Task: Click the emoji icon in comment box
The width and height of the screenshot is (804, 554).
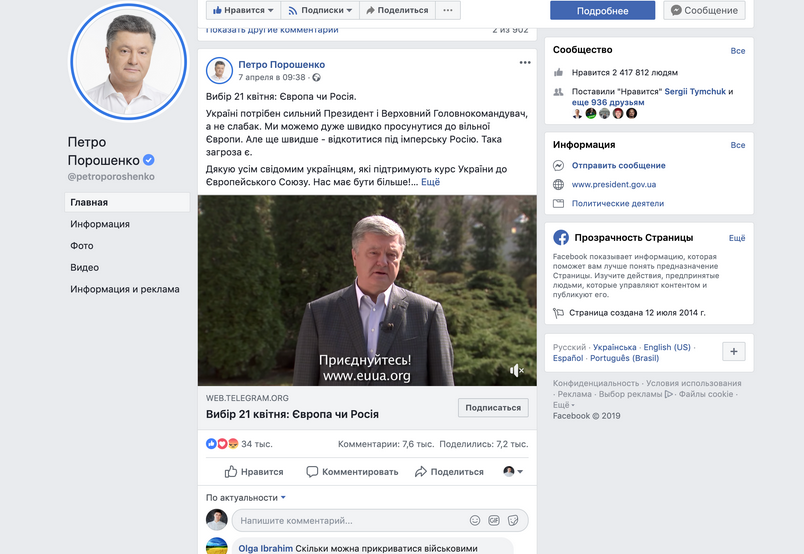Action: pos(475,521)
